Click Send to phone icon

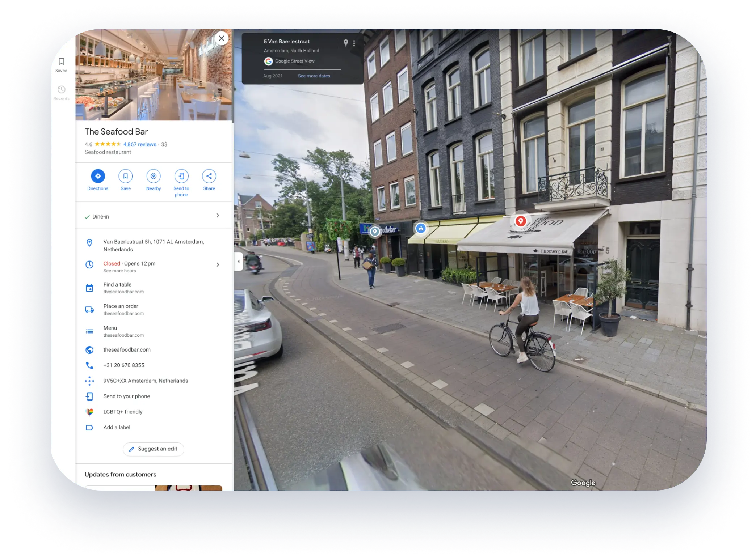(x=181, y=176)
